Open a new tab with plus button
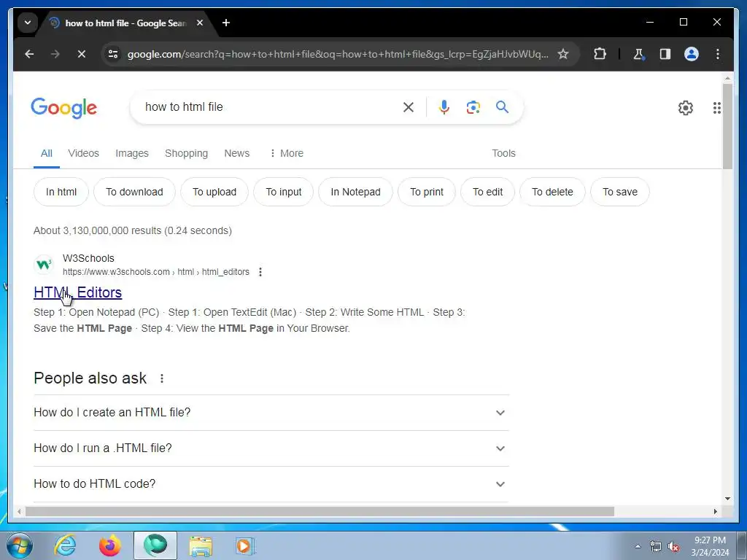Image resolution: width=747 pixels, height=560 pixels. click(x=226, y=23)
